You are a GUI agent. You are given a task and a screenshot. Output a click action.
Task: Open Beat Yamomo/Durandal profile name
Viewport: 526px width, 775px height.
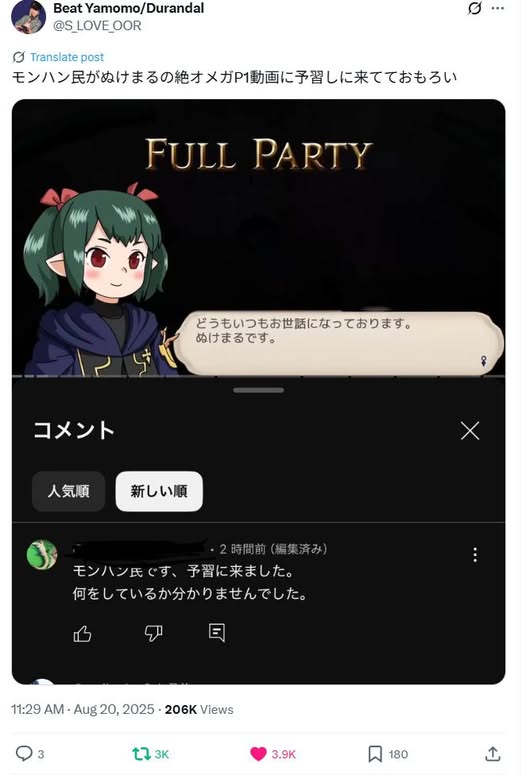tap(129, 8)
